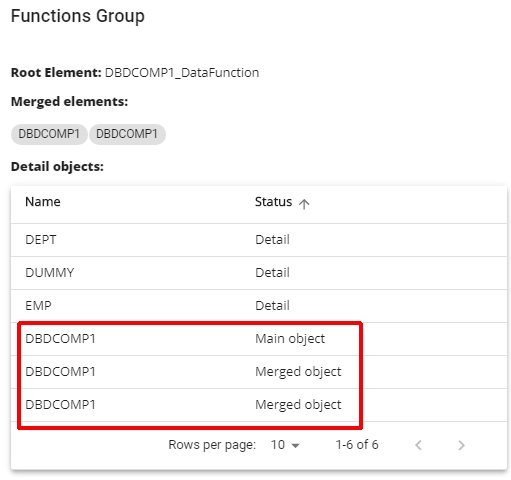Screen dimensions: 511x480
Task: Click the Main object status cell
Action: tap(290, 339)
